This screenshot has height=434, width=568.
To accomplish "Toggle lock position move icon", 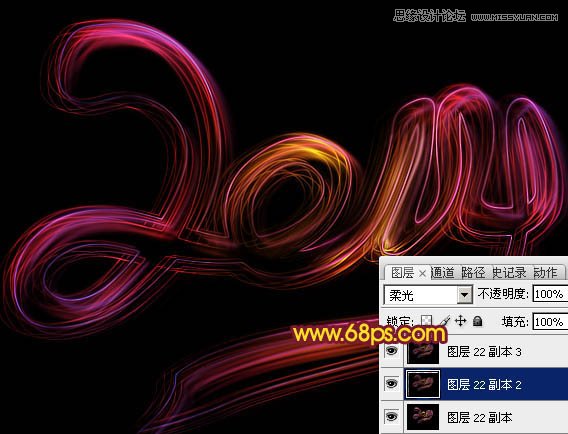I will pos(460,321).
